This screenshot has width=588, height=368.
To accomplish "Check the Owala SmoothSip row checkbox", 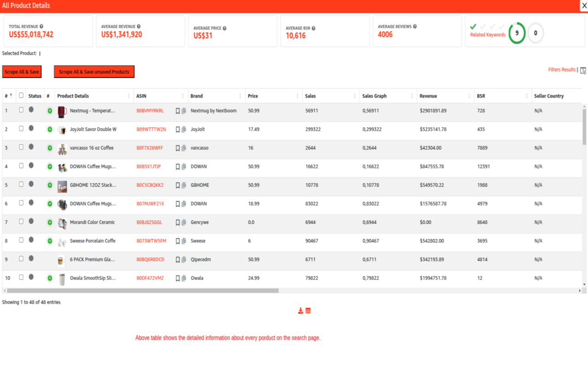I will click(21, 277).
